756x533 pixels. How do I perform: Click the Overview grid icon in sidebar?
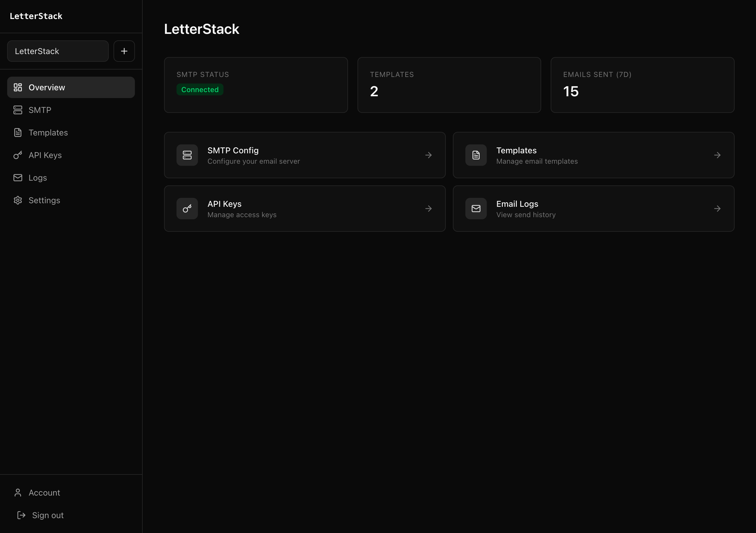[18, 87]
